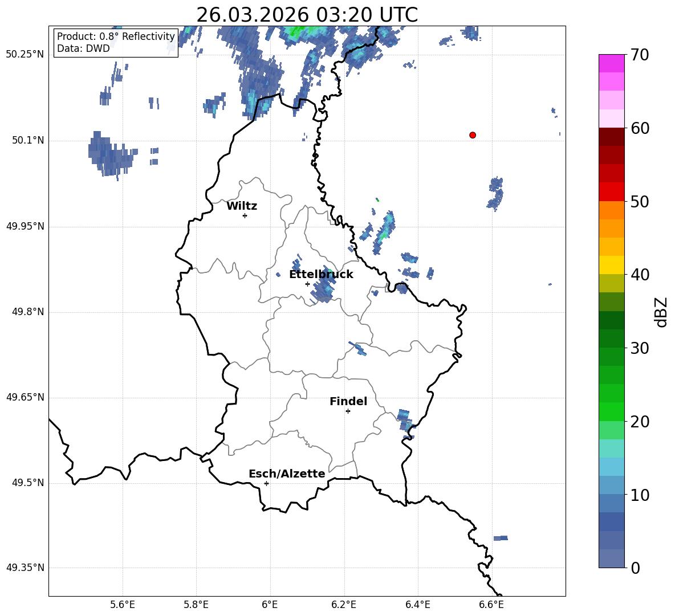Click the Wiltz location cross marker
675x616 pixels.
tap(245, 215)
